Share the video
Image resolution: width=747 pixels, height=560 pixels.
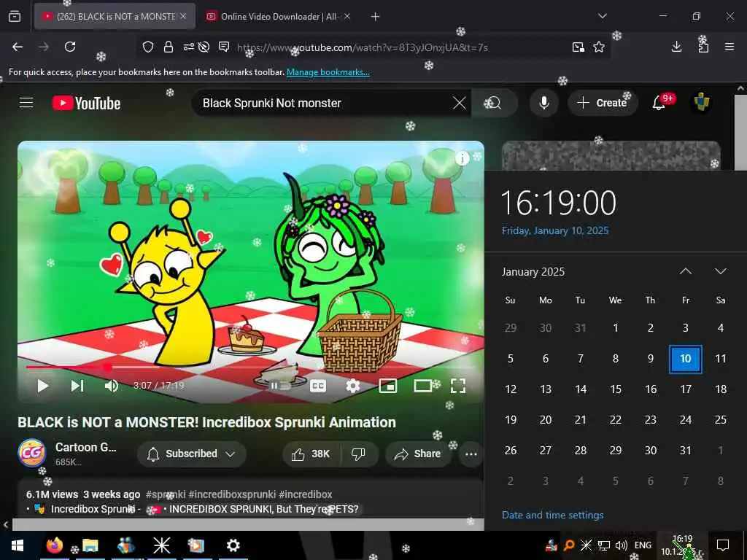pyautogui.click(x=418, y=454)
